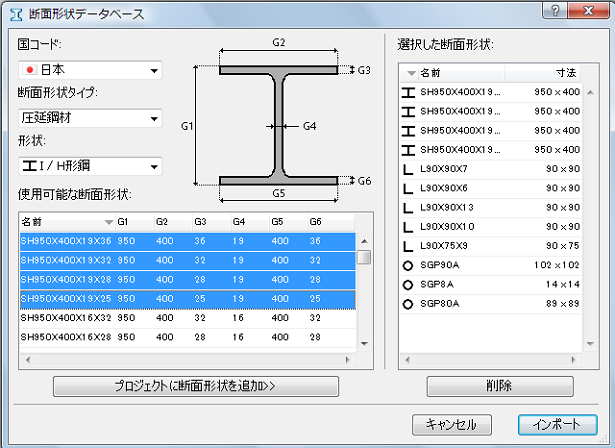This screenshot has height=448, width=615.
Task: Click the G1 column header
Action: coord(134,222)
